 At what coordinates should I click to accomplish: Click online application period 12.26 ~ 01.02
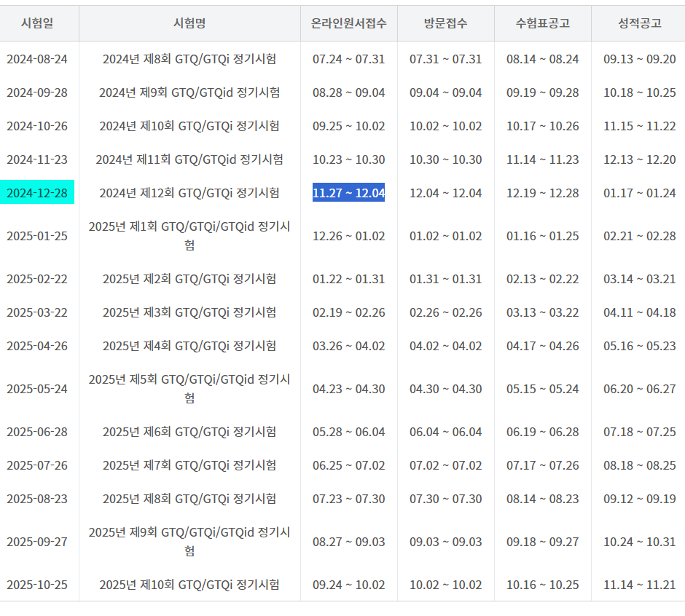[348, 236]
